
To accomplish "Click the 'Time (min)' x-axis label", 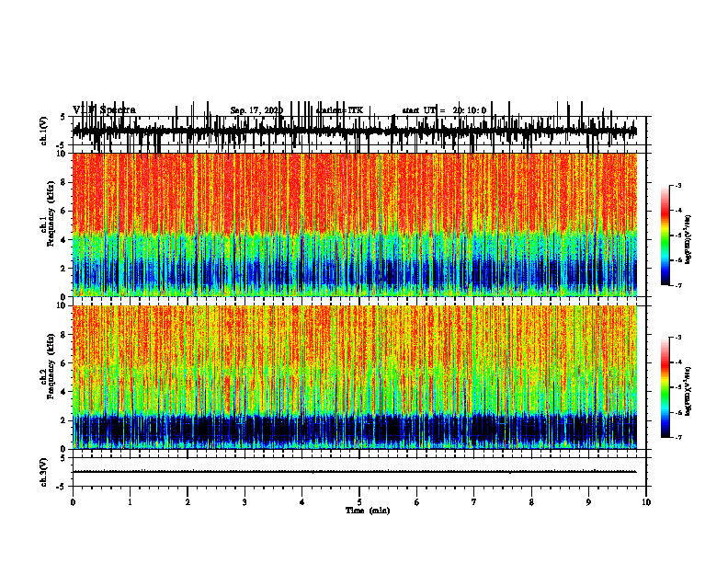I will pyautogui.click(x=368, y=511).
